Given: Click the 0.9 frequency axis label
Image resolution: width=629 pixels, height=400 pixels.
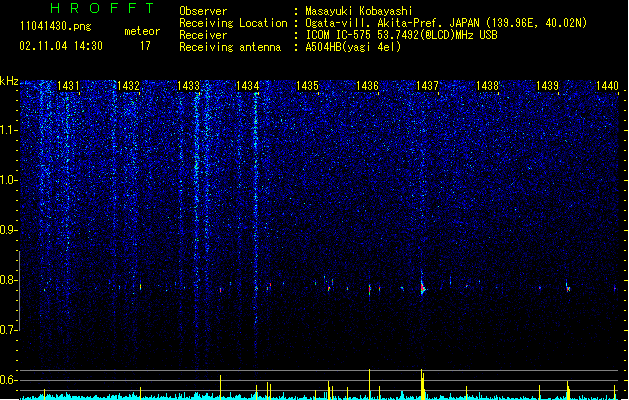Looking at the screenshot, I should click(x=9, y=230).
